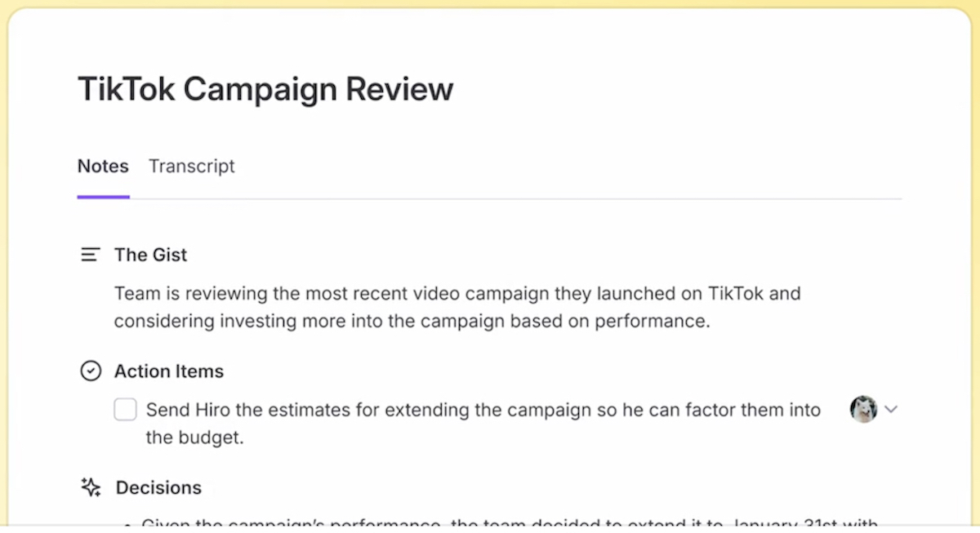Switch to the Transcript tab

[191, 167]
